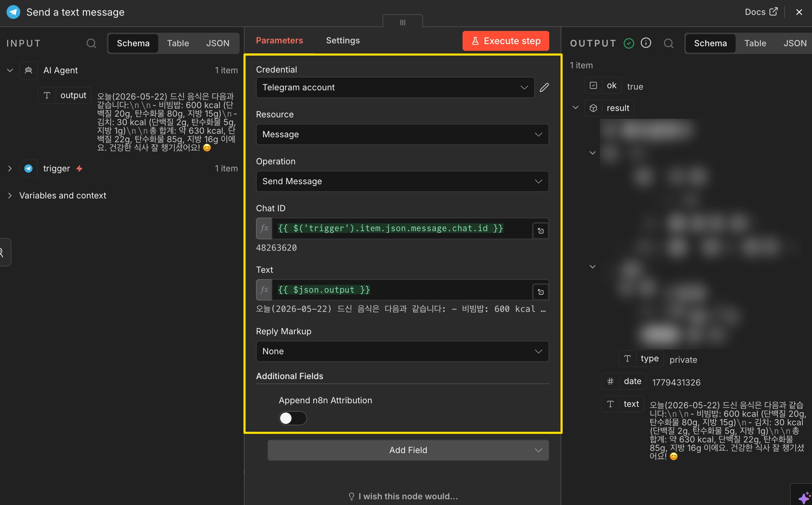Grab the panel drag handle at top
Screen dimensions: 812x505
click(402, 22)
